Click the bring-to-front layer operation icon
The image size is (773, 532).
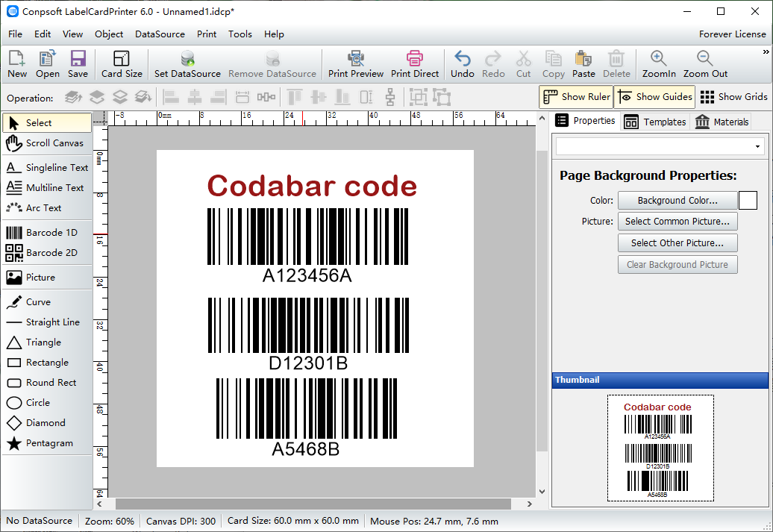coord(73,97)
